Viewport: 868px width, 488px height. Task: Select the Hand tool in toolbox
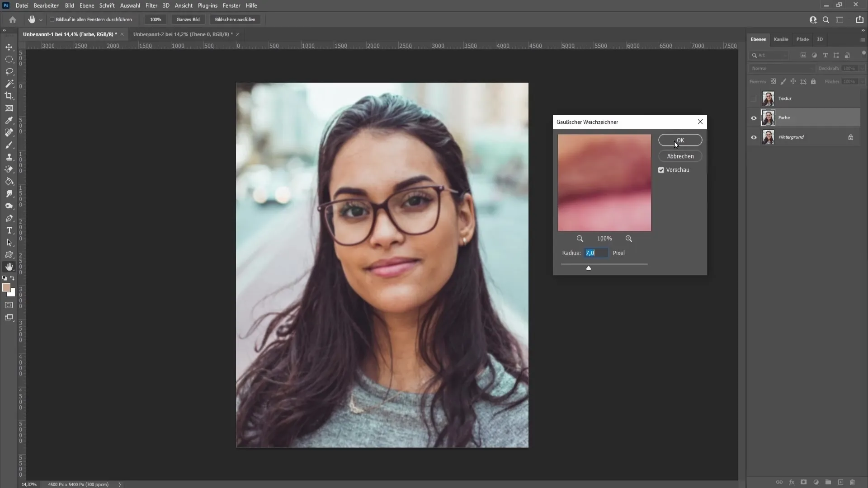[9, 267]
